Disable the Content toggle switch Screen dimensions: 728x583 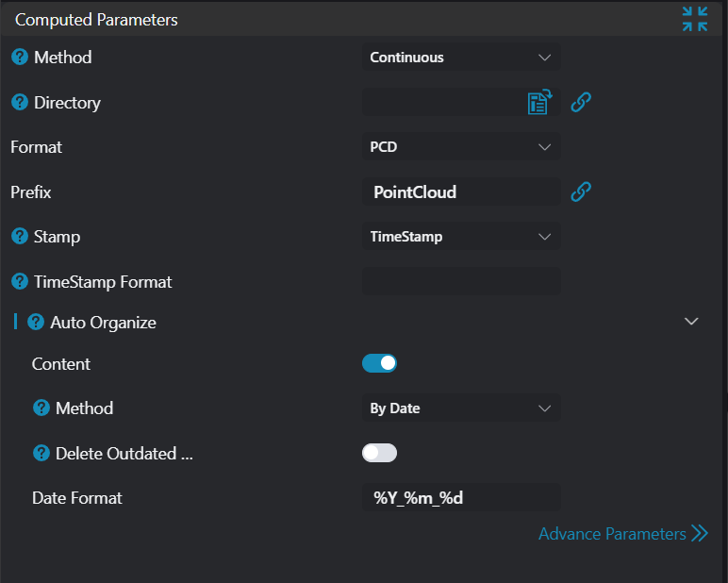pos(379,363)
